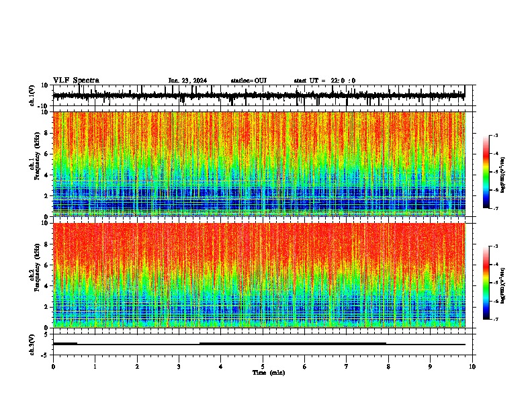Image resolution: width=532 pixels, height=411 pixels.
Task: Click the ch.1 colorbar log(PSD) unit label
Action: pos(503,175)
